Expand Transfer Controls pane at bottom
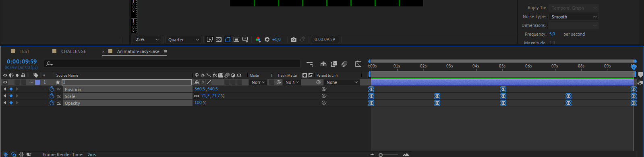The height and width of the screenshot is (157, 644). click(13, 154)
